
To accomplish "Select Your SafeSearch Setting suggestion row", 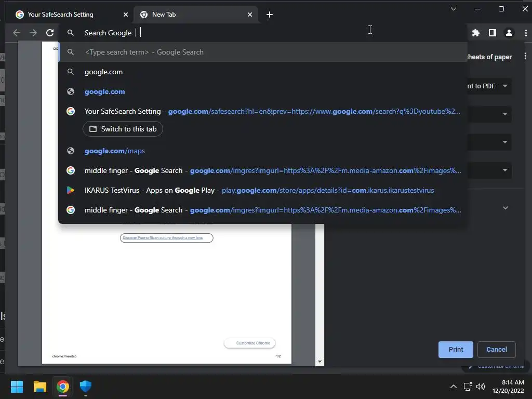I will click(x=263, y=111).
